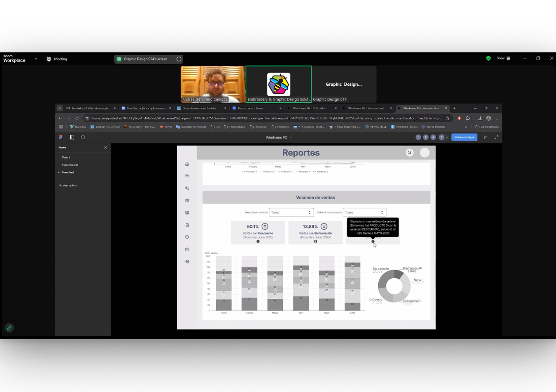
Task: Open the settings gear in prototype sidebar
Action: pyautogui.click(x=187, y=262)
